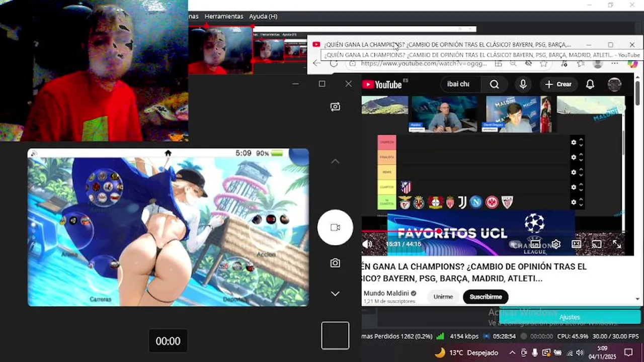644x362 pixels.
Task: Enter YouTube fullscreen mode
Action: tap(617, 244)
